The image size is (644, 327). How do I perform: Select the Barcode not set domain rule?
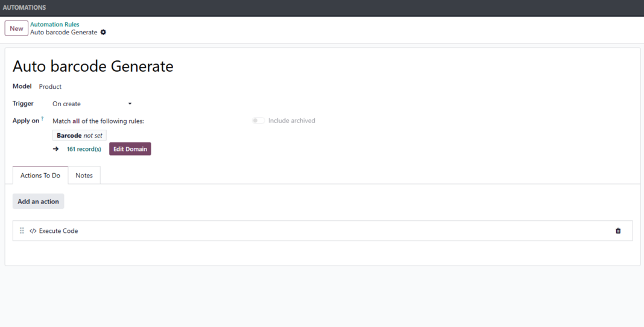pyautogui.click(x=80, y=136)
